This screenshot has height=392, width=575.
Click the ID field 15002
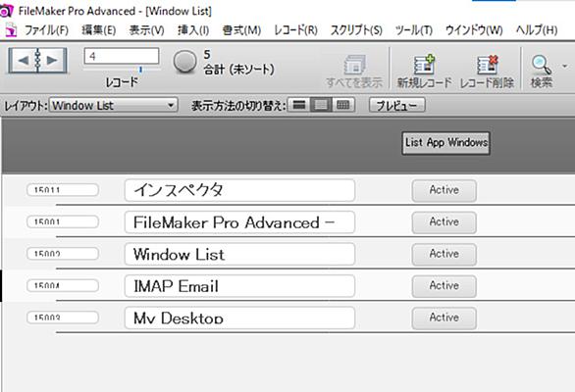[63, 254]
